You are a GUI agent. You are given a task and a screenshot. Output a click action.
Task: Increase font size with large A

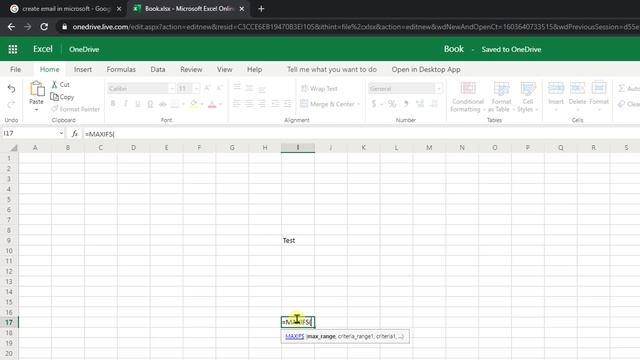(x=207, y=88)
